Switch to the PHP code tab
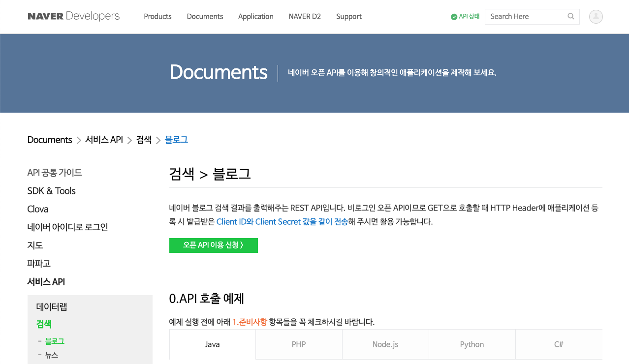Viewport: 629px width, 364px height. tap(299, 344)
